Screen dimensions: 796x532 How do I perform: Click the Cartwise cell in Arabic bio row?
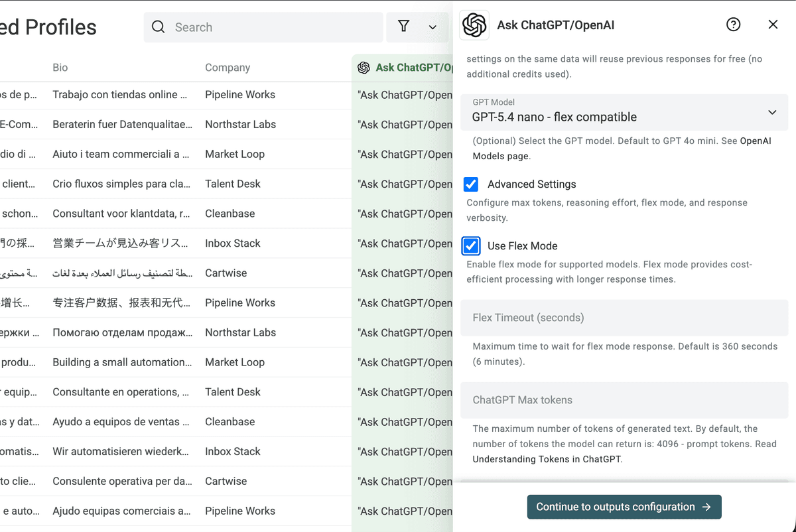(226, 273)
